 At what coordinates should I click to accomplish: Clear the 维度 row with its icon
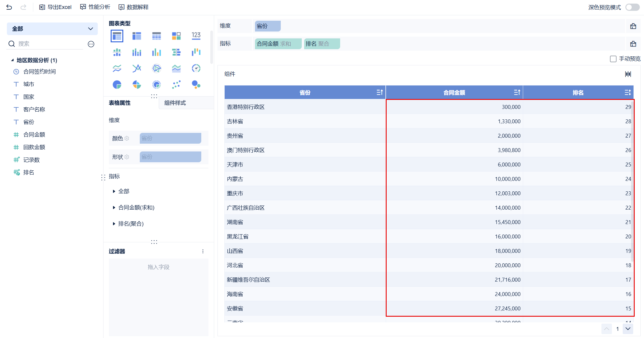(x=633, y=26)
